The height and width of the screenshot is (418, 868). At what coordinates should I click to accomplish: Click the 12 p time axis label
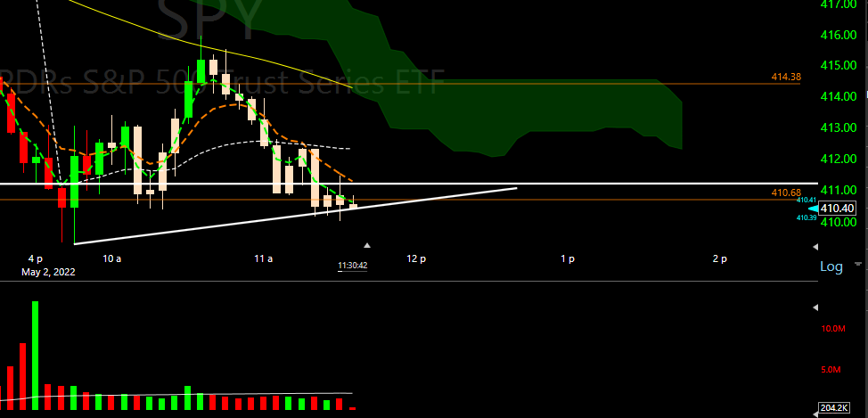(x=416, y=258)
